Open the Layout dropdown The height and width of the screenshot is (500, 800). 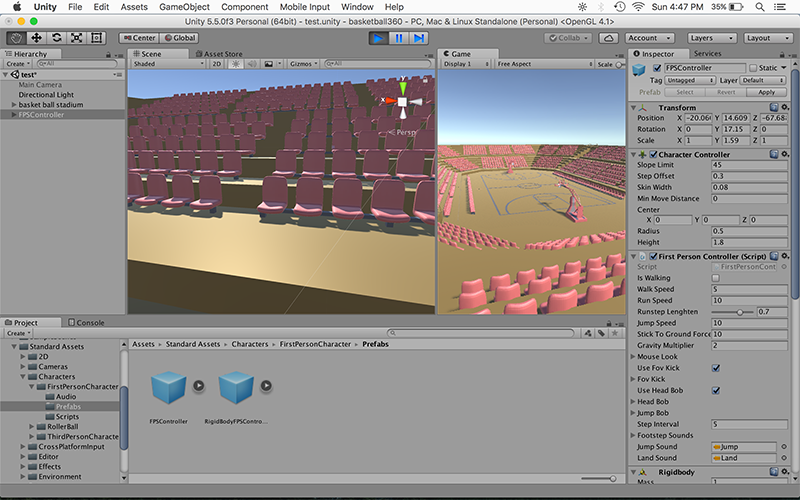[768, 38]
